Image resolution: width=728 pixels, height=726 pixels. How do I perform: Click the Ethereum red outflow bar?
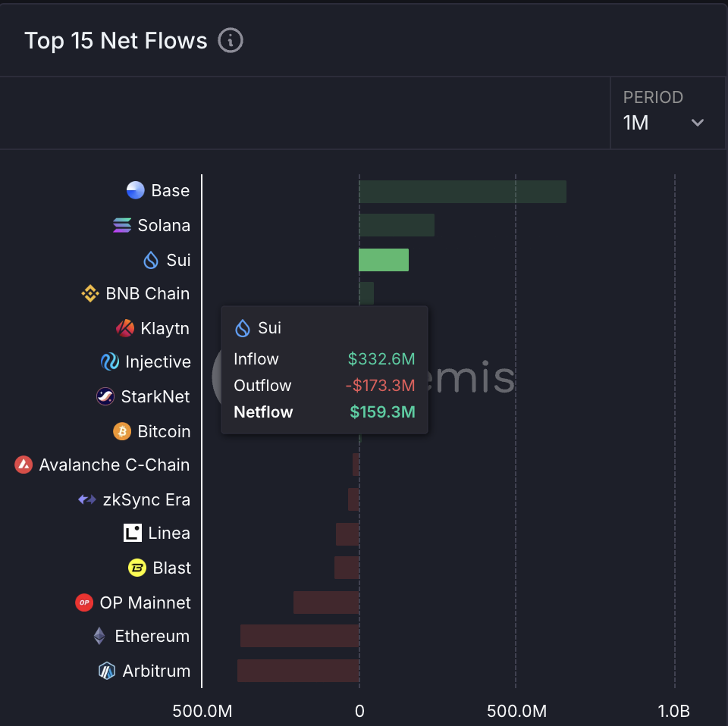point(300,637)
